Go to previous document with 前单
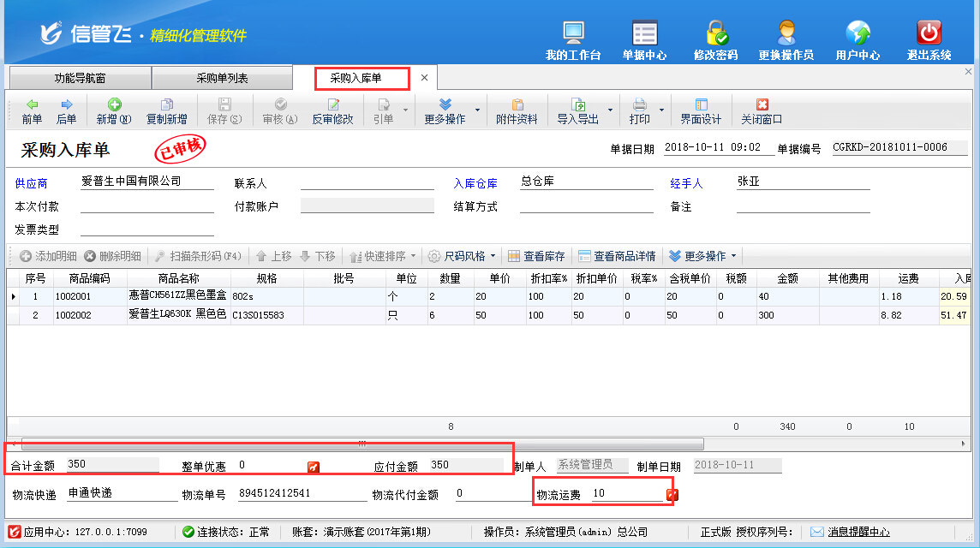The image size is (980, 548). pyautogui.click(x=32, y=111)
